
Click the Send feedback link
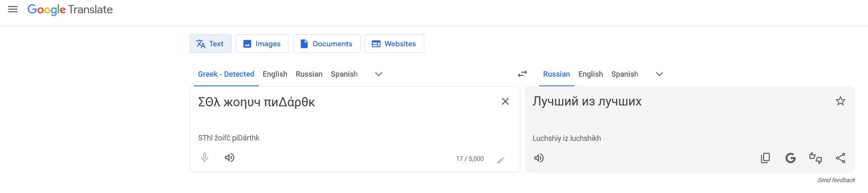(x=836, y=180)
